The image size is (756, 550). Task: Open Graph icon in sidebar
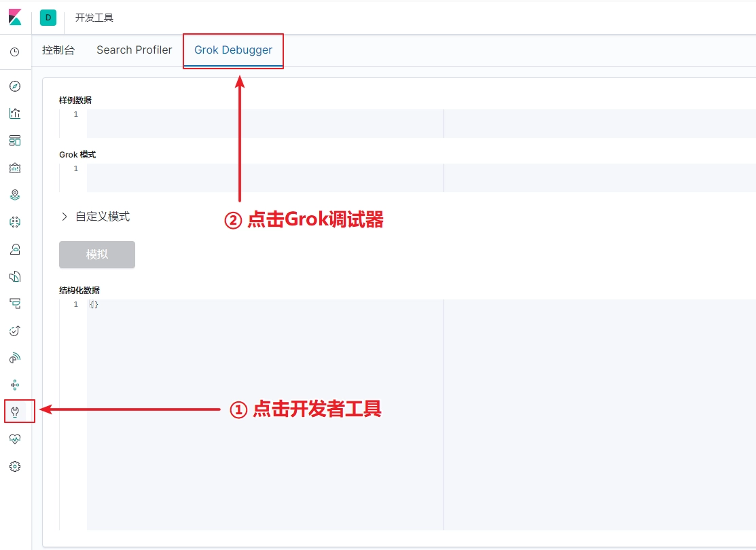15,385
